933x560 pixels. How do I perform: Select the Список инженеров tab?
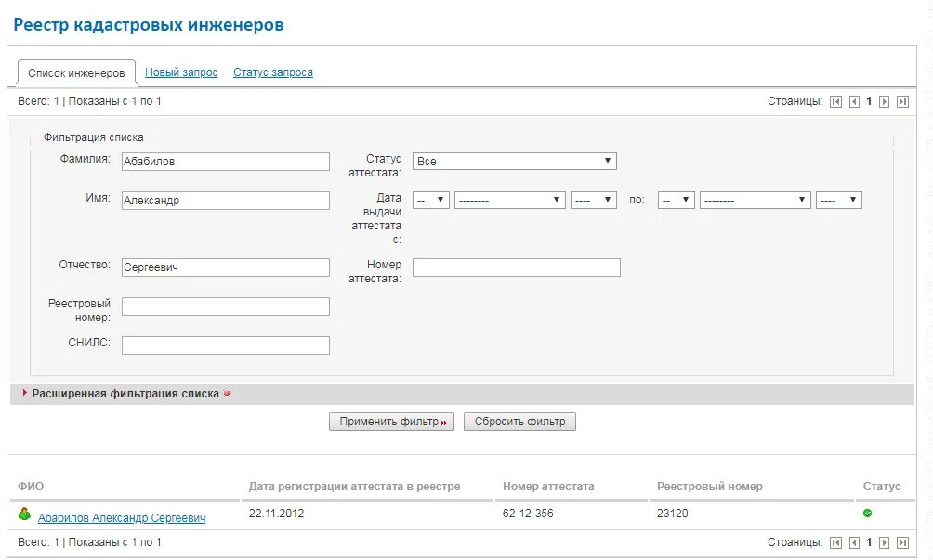coord(76,73)
